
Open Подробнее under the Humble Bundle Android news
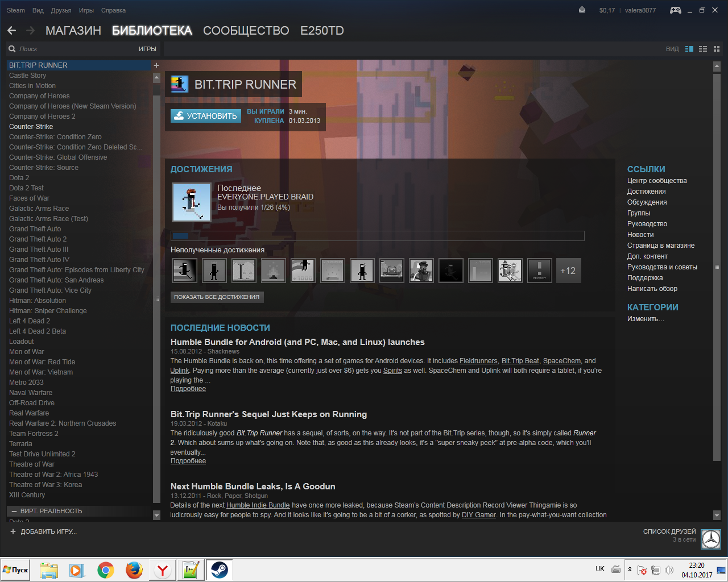click(188, 389)
